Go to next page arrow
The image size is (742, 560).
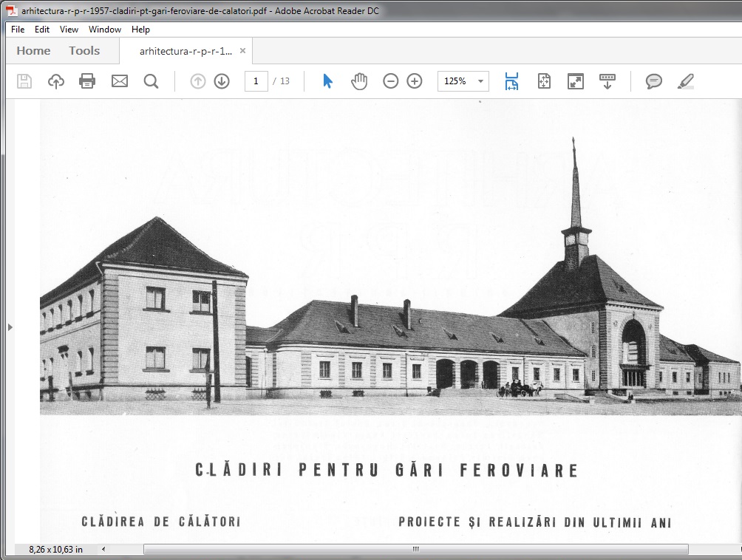(x=222, y=81)
